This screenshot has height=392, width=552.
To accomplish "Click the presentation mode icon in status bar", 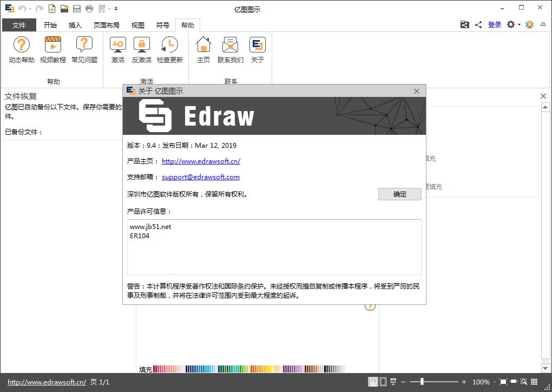I will [393, 382].
